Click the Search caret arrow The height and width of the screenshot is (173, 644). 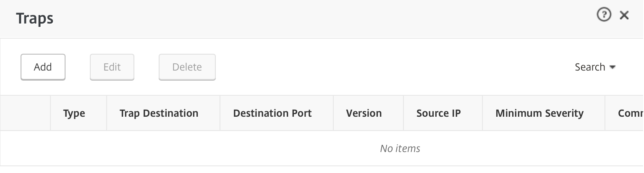click(612, 67)
